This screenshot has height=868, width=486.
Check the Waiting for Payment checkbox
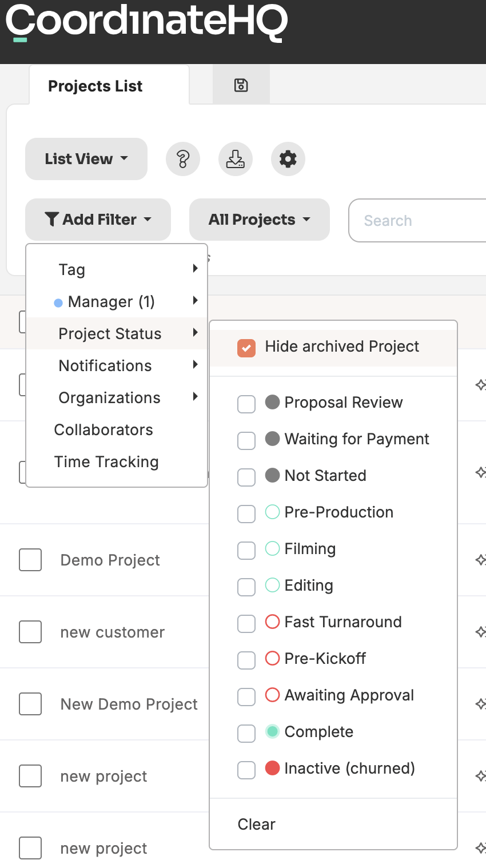pyautogui.click(x=246, y=440)
